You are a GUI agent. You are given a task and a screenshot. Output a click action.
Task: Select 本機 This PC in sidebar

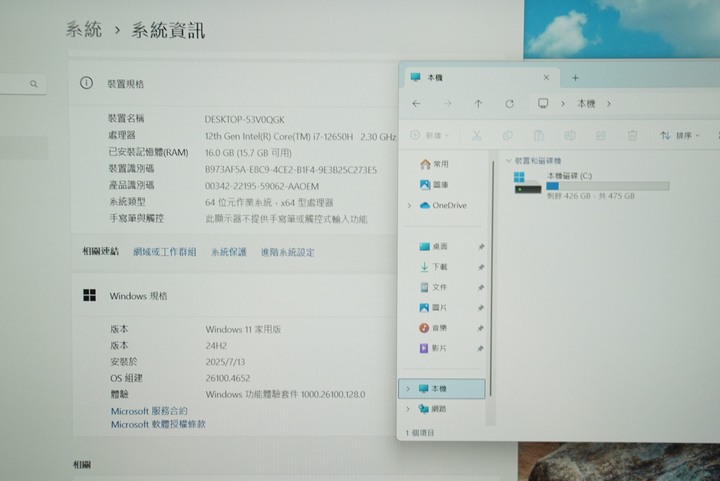442,389
